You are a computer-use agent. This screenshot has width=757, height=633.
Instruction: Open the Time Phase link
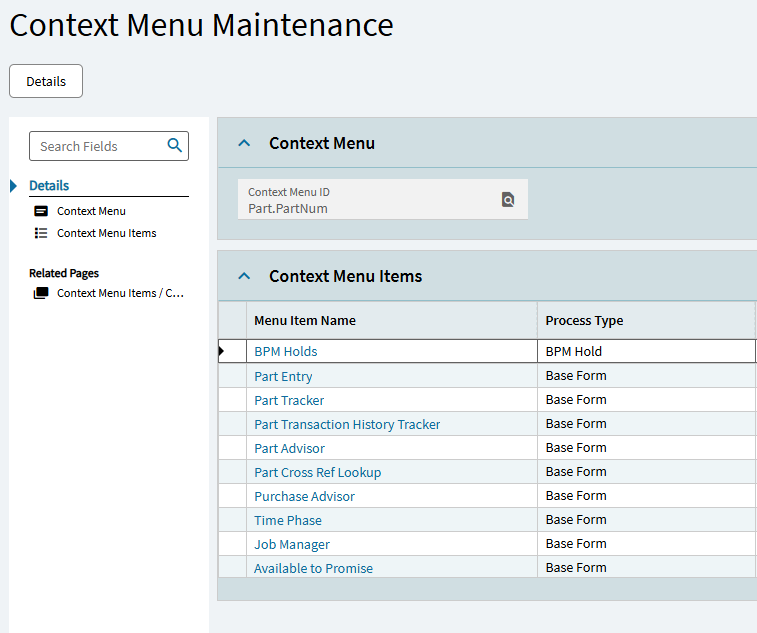[288, 520]
